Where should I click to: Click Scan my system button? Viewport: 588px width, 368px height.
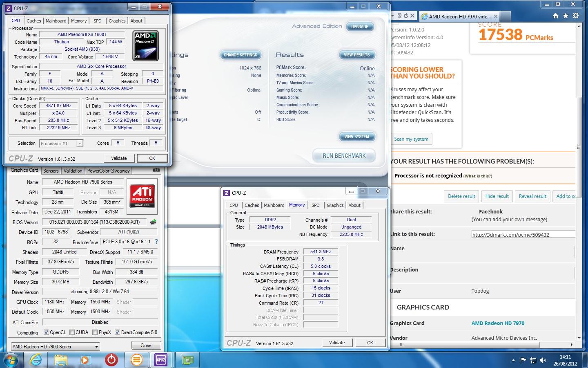[411, 139]
